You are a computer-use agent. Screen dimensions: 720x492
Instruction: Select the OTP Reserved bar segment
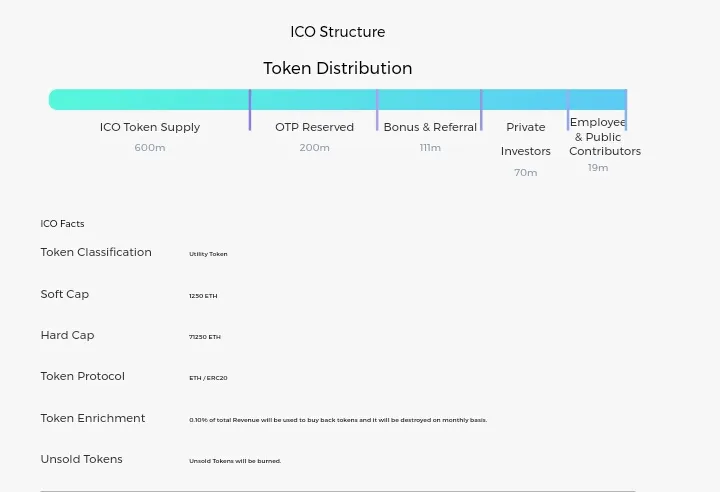[x=314, y=99]
